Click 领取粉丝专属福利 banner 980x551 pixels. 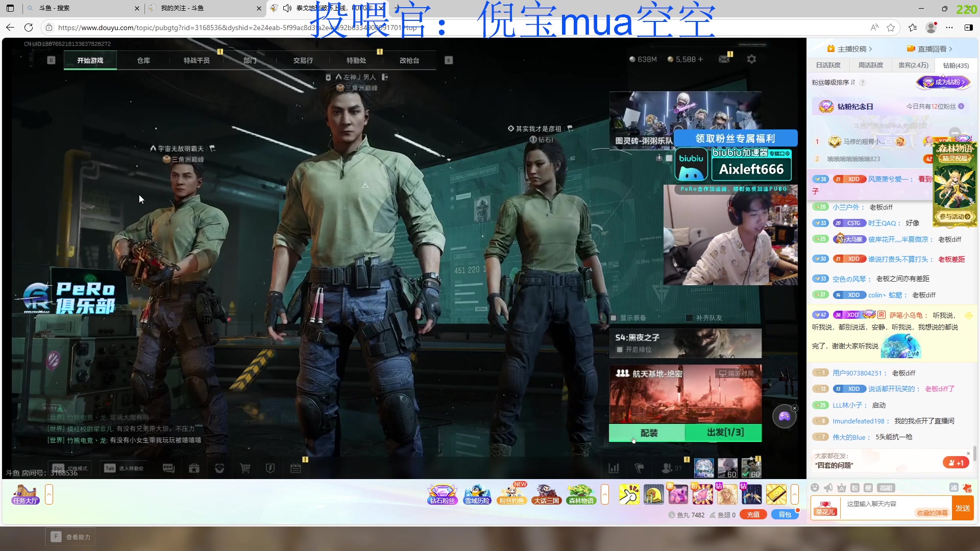click(736, 138)
